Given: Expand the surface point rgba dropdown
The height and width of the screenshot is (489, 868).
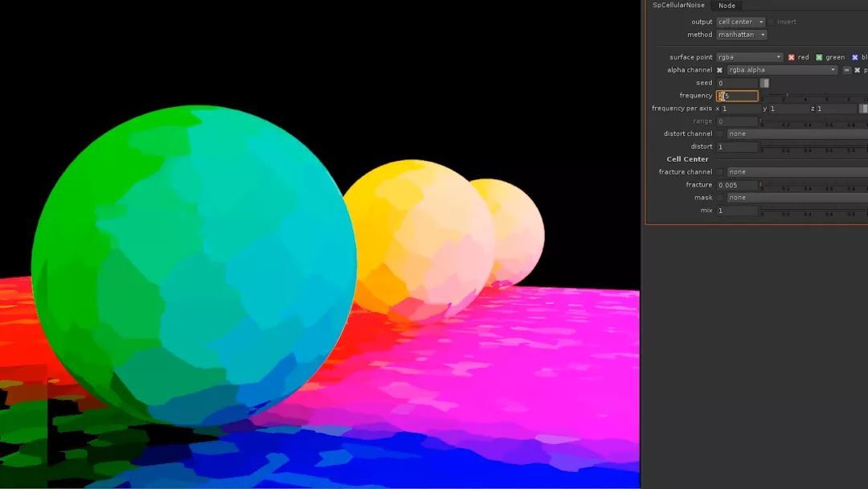Looking at the screenshot, I should 749,57.
